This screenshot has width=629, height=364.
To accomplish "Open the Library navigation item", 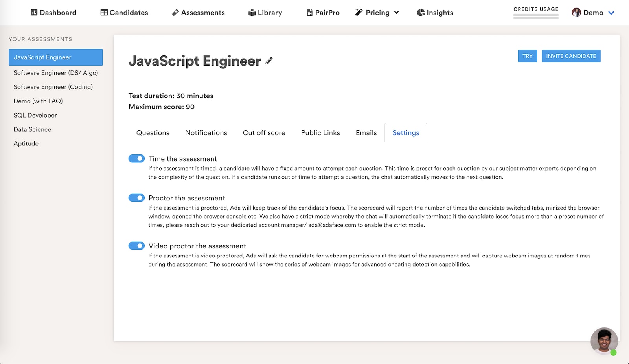I will tap(265, 13).
